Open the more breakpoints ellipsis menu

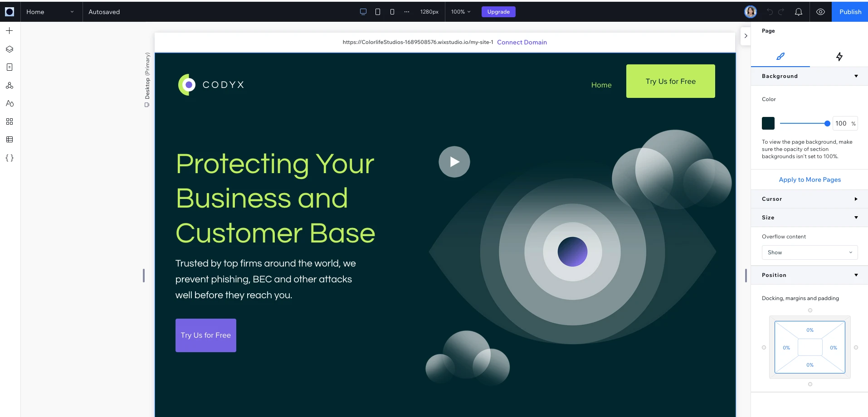tap(407, 12)
